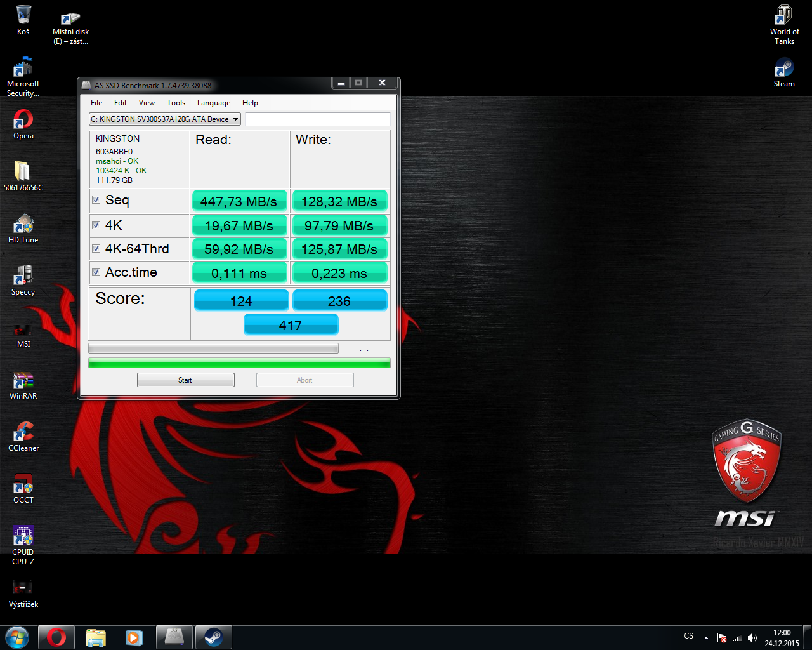Click the total score 417
Viewport: 812px width, 650px height.
pyautogui.click(x=291, y=324)
